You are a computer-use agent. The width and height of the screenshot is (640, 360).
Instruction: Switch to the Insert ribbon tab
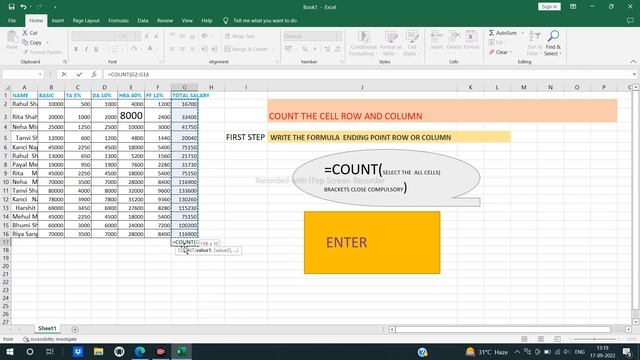58,20
